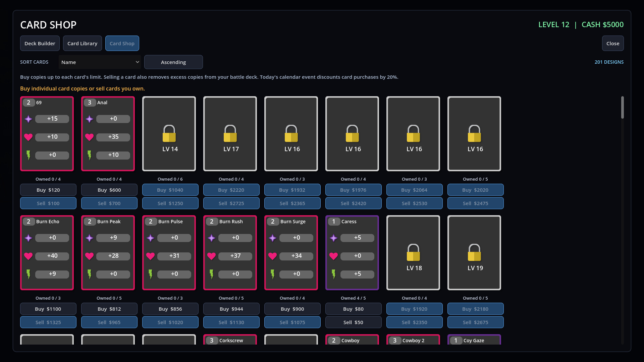This screenshot has width=644, height=362.
Task: Click the +40 value on Burn Echo
Action: click(x=52, y=256)
